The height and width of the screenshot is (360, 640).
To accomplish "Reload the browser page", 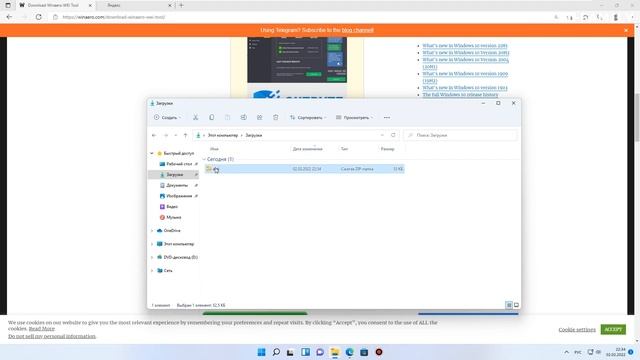I will pos(38,17).
